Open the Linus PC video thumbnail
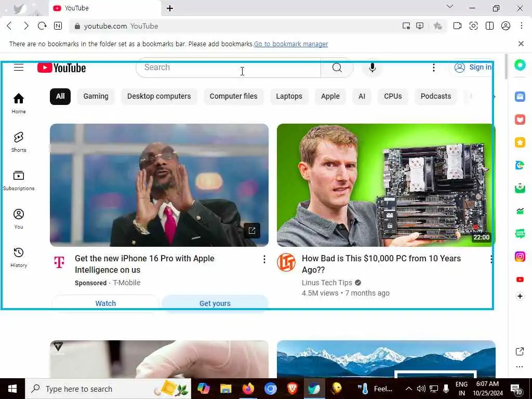 click(x=386, y=185)
